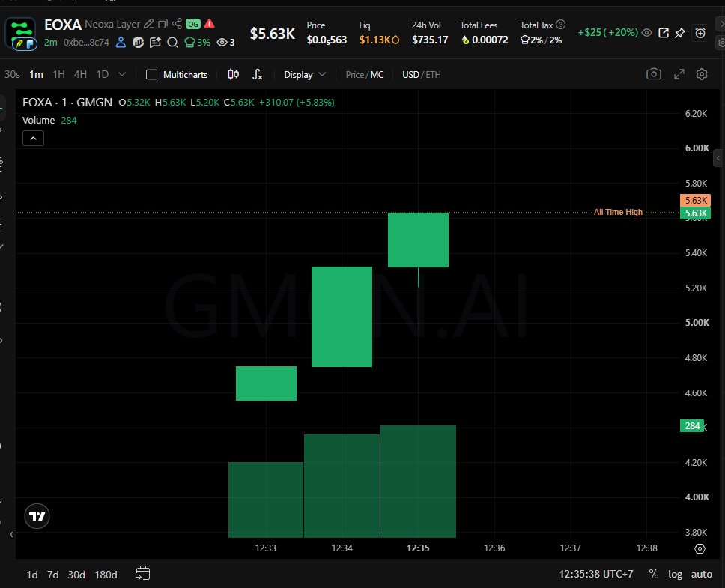The width and height of the screenshot is (725, 588).
Task: Switch chart to Price mode
Action: point(355,75)
